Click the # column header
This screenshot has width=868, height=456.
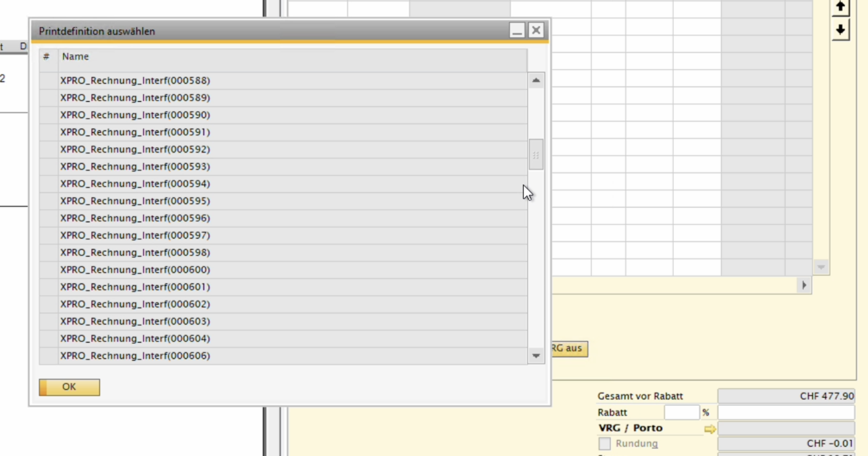coord(47,57)
